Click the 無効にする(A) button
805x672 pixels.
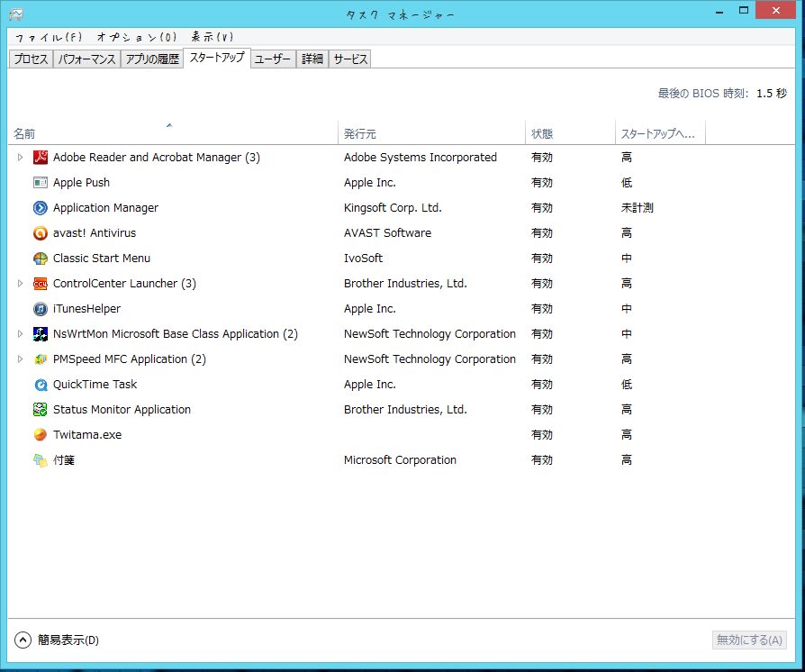(x=749, y=640)
